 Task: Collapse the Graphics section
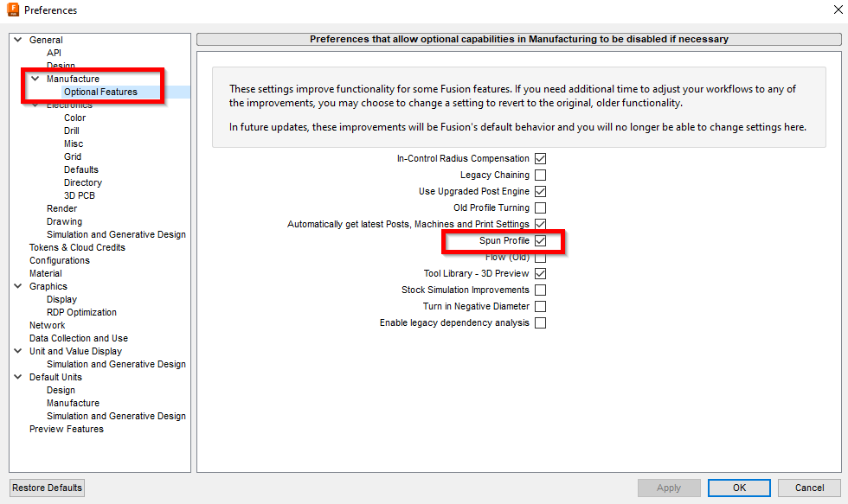point(17,285)
